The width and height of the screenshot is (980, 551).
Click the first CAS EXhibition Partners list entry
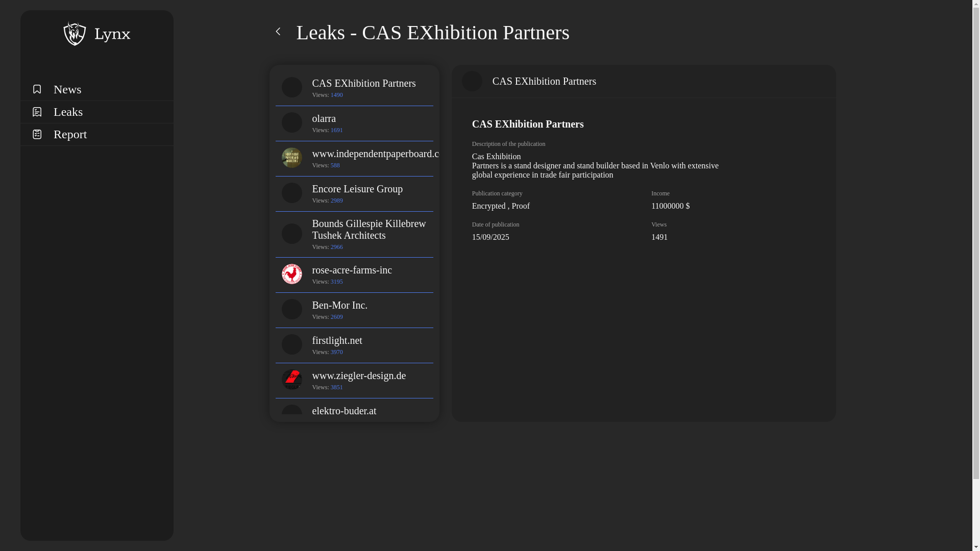[364, 83]
